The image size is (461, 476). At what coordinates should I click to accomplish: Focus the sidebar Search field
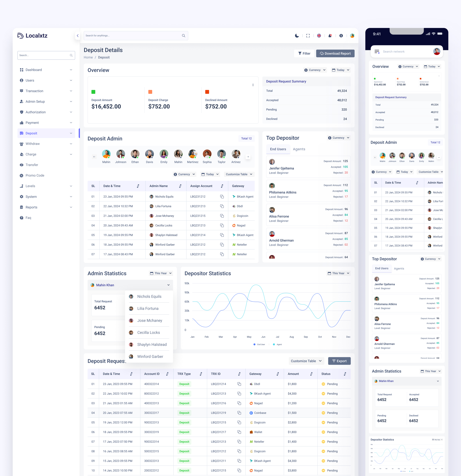tap(46, 55)
